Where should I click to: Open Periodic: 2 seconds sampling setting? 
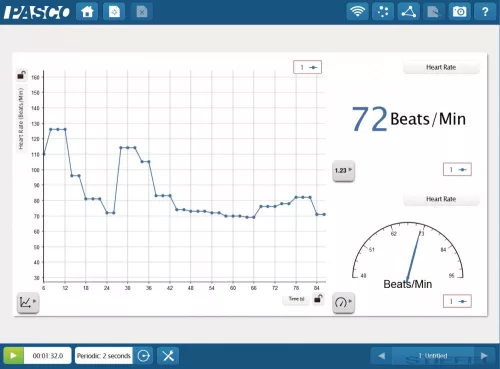coord(104,355)
